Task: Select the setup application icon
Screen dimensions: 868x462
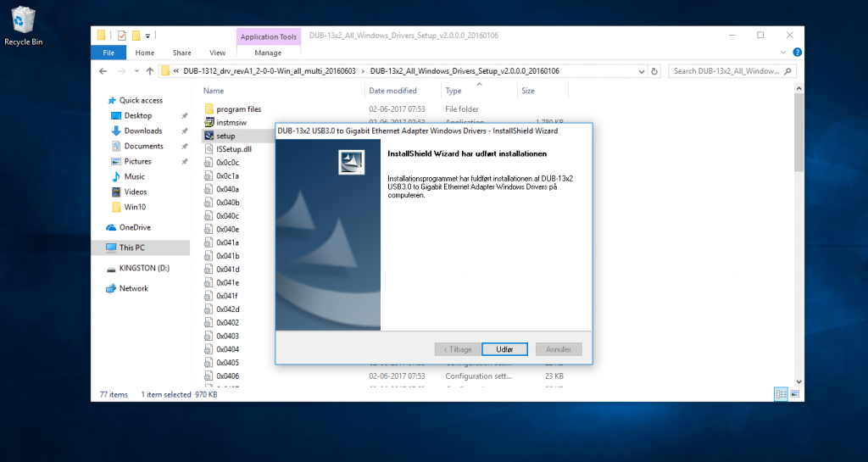Action: tap(209, 136)
